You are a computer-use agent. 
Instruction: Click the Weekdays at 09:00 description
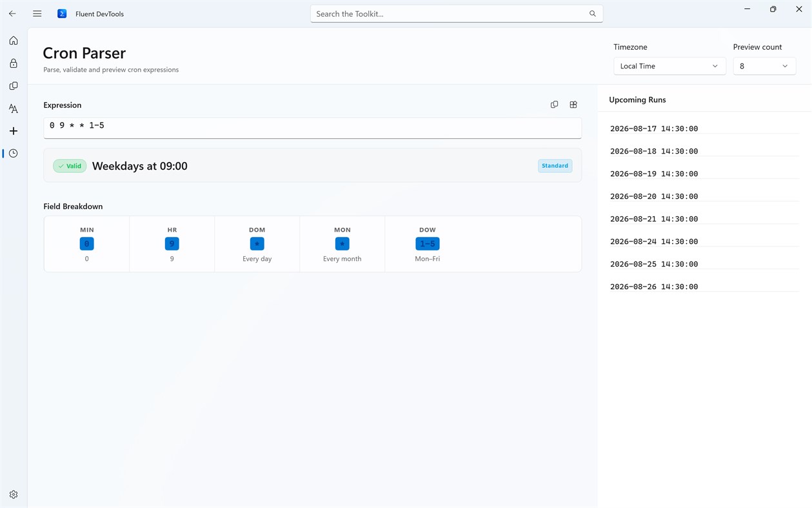[140, 166]
